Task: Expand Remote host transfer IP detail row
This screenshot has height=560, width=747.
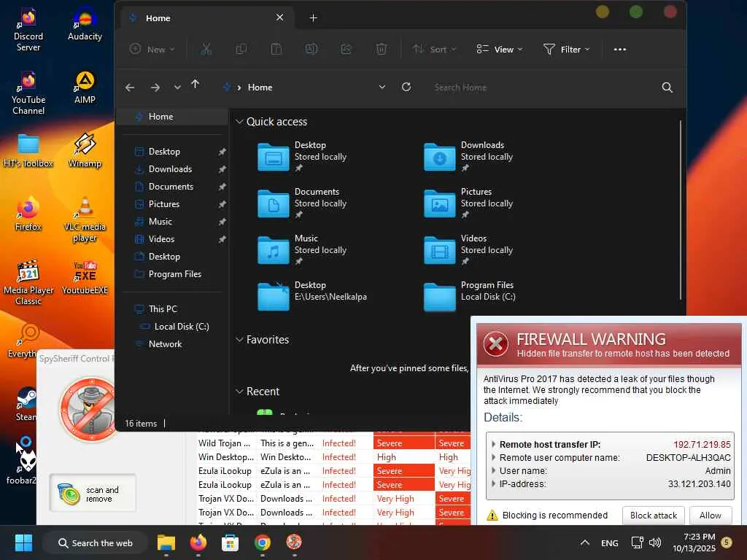Action: click(494, 444)
